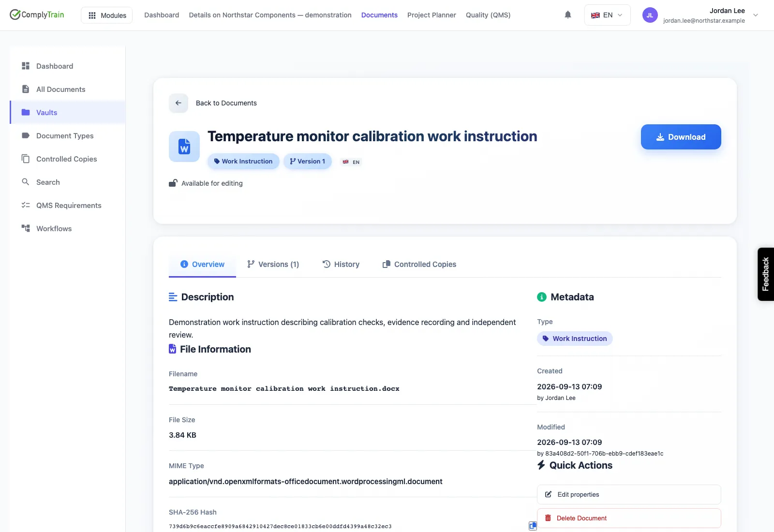Click the SHA-256 hash value text
The image size is (774, 532).
[x=280, y=526]
